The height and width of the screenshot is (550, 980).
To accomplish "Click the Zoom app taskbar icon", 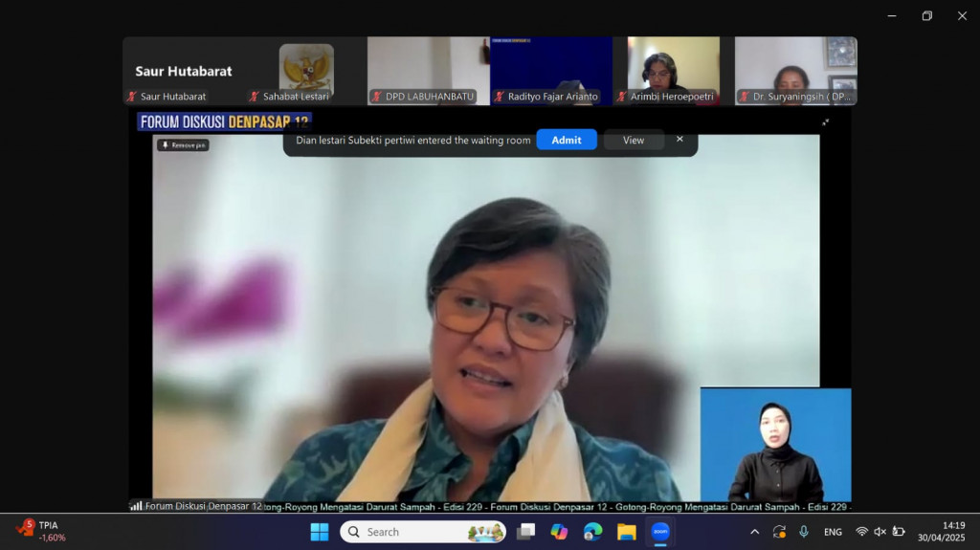I will [660, 532].
